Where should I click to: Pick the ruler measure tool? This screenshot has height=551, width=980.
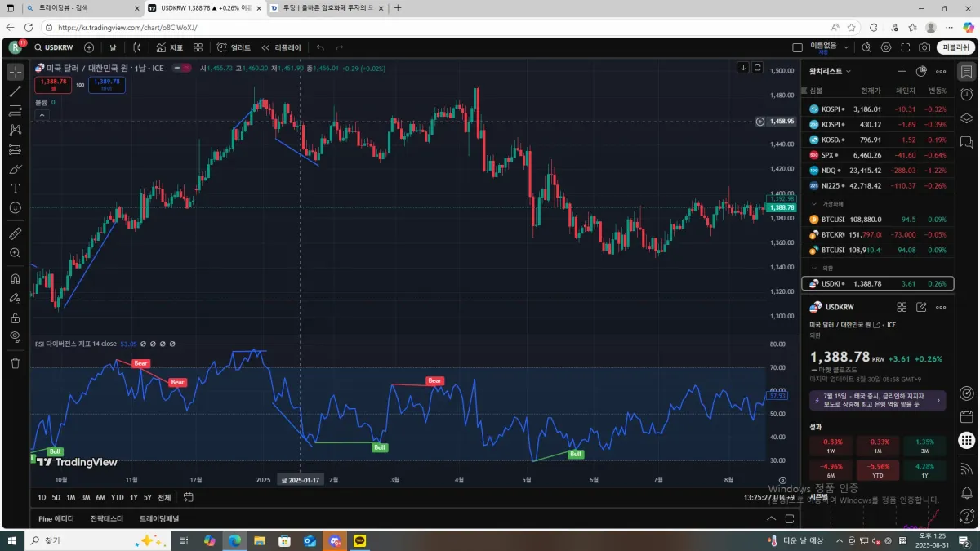(x=15, y=233)
